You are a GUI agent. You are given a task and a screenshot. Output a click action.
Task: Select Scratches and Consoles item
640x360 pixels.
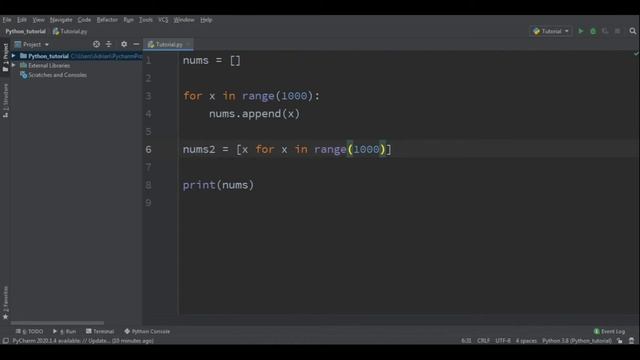coord(53,75)
